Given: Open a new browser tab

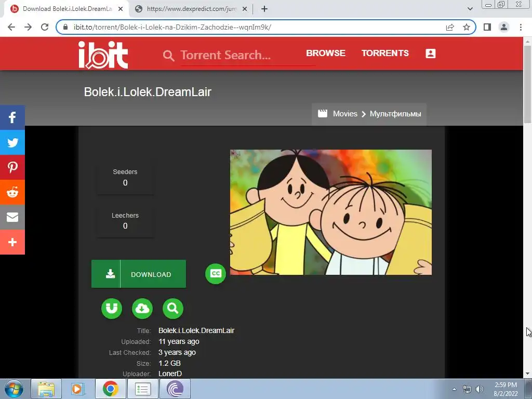Looking at the screenshot, I should 264,9.
